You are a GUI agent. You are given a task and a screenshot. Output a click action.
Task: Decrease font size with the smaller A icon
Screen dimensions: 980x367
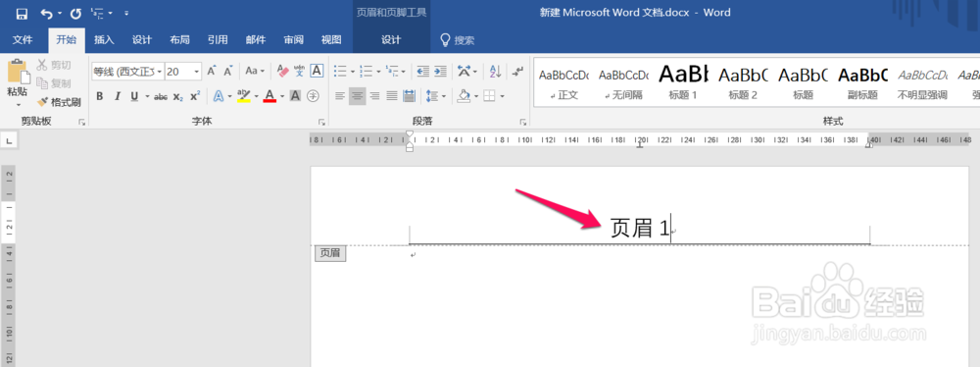tap(228, 72)
